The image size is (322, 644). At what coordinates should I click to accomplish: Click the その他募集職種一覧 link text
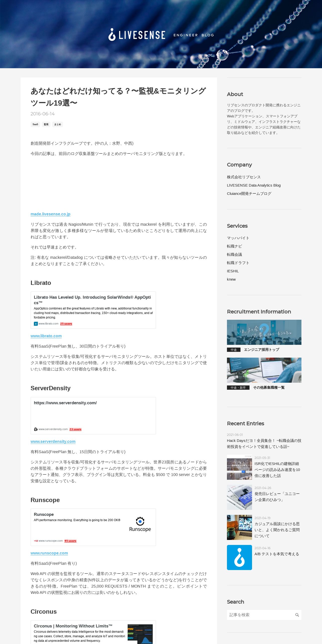click(x=269, y=387)
